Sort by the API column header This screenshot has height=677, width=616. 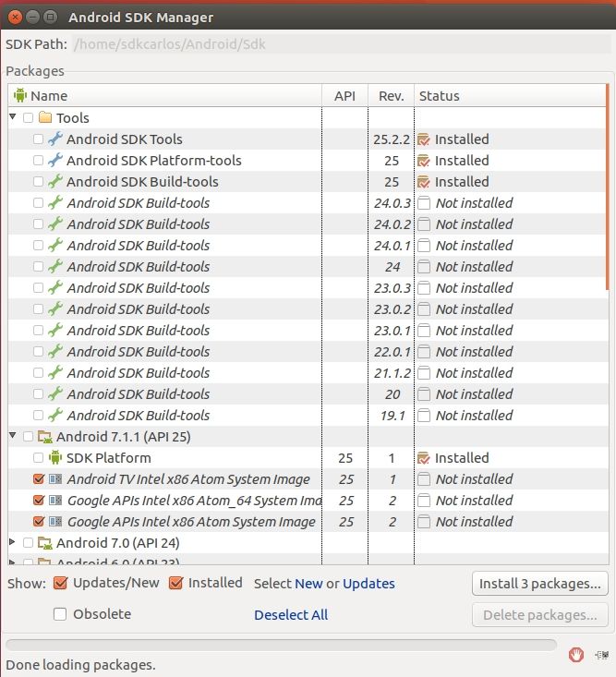344,95
